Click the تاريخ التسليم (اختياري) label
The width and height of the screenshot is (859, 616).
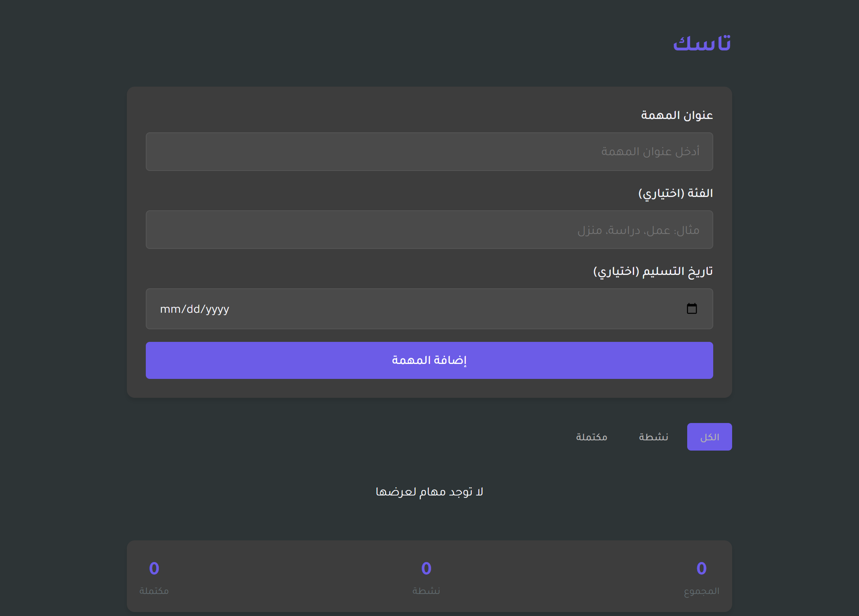[653, 271]
